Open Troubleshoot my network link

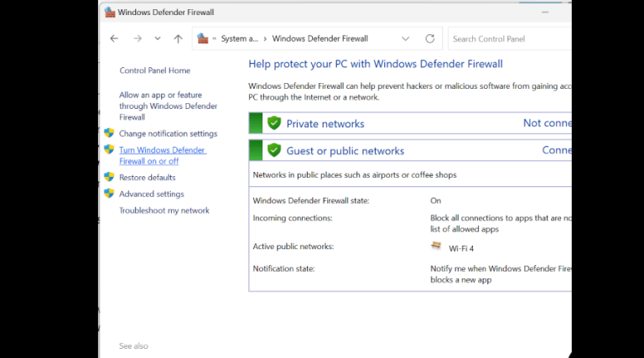coord(164,210)
